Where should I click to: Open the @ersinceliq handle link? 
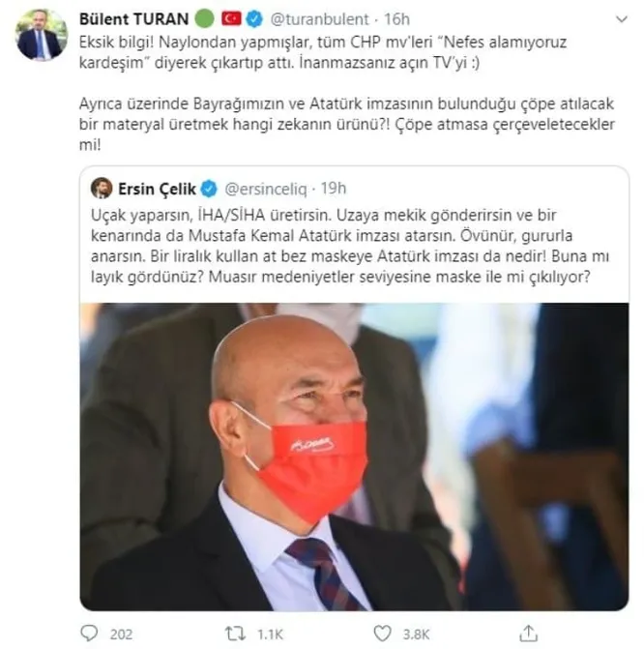click(265, 190)
